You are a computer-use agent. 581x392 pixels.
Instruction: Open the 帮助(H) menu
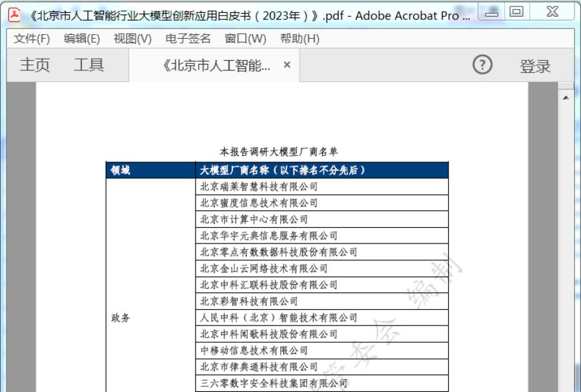coord(300,39)
